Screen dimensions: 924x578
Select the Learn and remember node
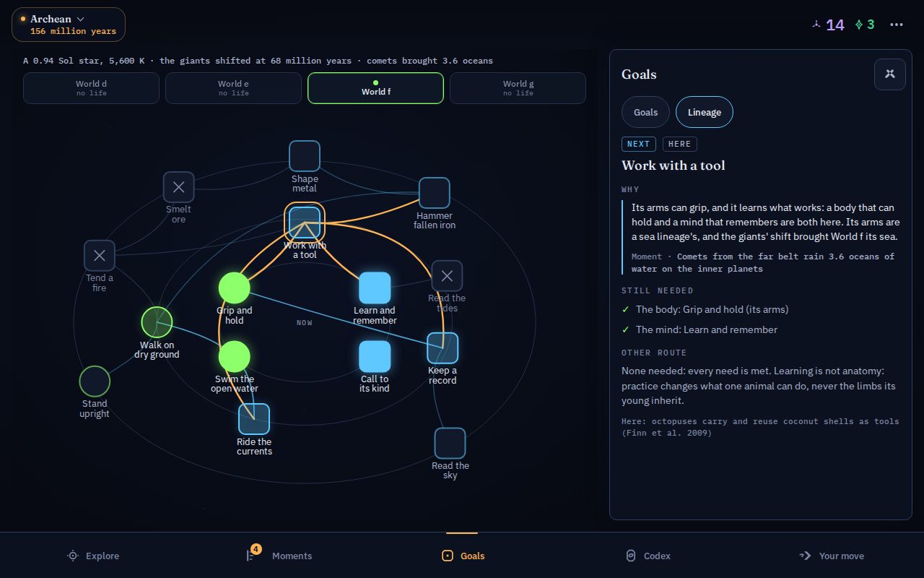pyautogui.click(x=375, y=288)
